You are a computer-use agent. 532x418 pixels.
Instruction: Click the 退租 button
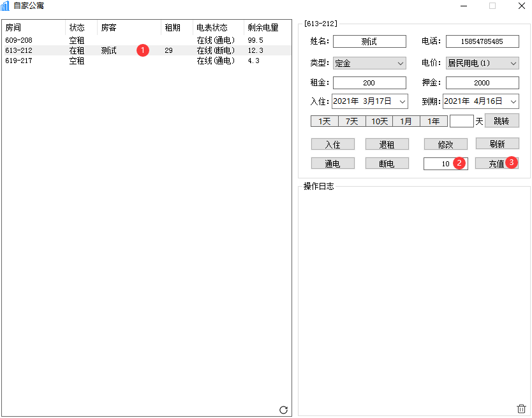387,144
